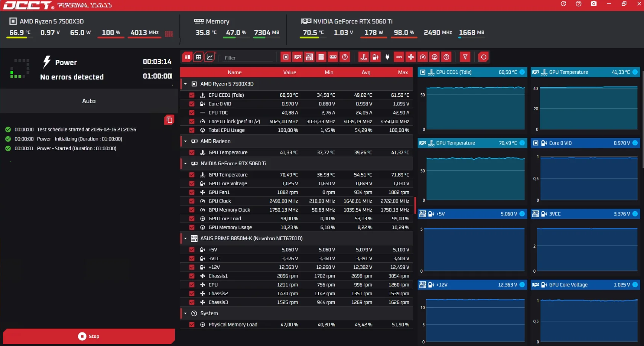The height and width of the screenshot is (346, 644).
Task: Collapse the NVIDIA GeForce RTX 5060 Ti group
Action: coord(185,163)
